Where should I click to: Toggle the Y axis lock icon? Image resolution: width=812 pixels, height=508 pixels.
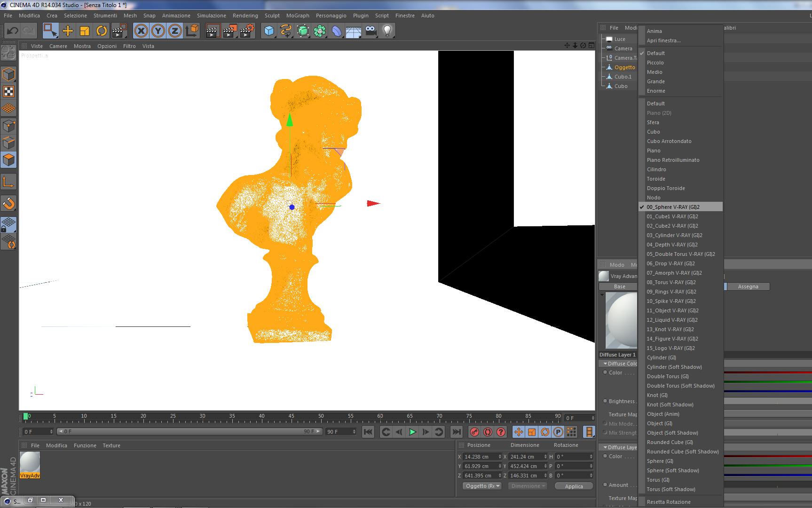coord(158,31)
